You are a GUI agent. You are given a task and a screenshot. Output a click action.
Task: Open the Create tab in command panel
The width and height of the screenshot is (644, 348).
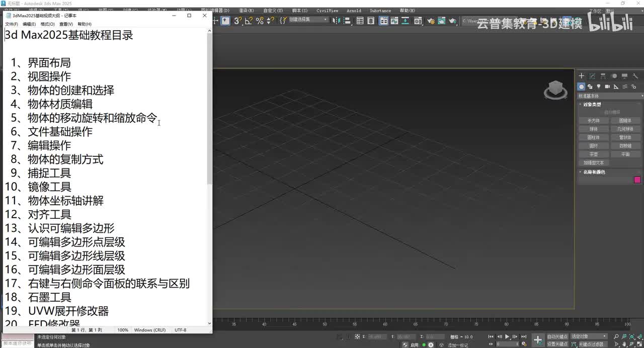(x=581, y=76)
